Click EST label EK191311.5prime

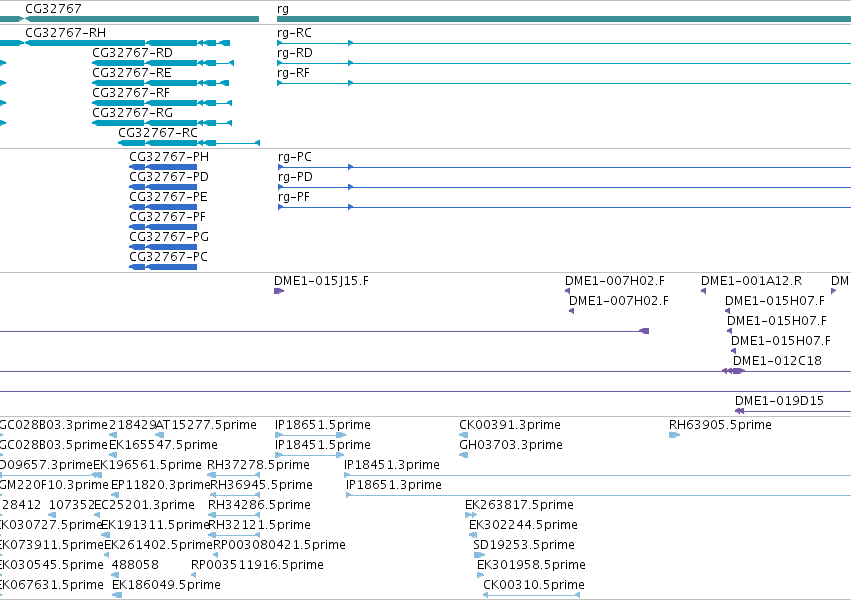[x=155, y=525]
